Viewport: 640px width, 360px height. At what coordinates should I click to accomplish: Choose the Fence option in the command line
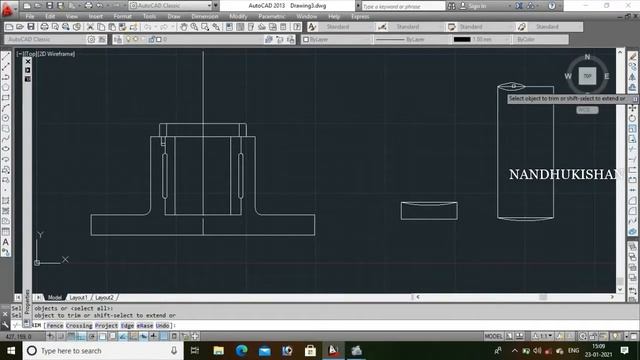click(x=55, y=325)
